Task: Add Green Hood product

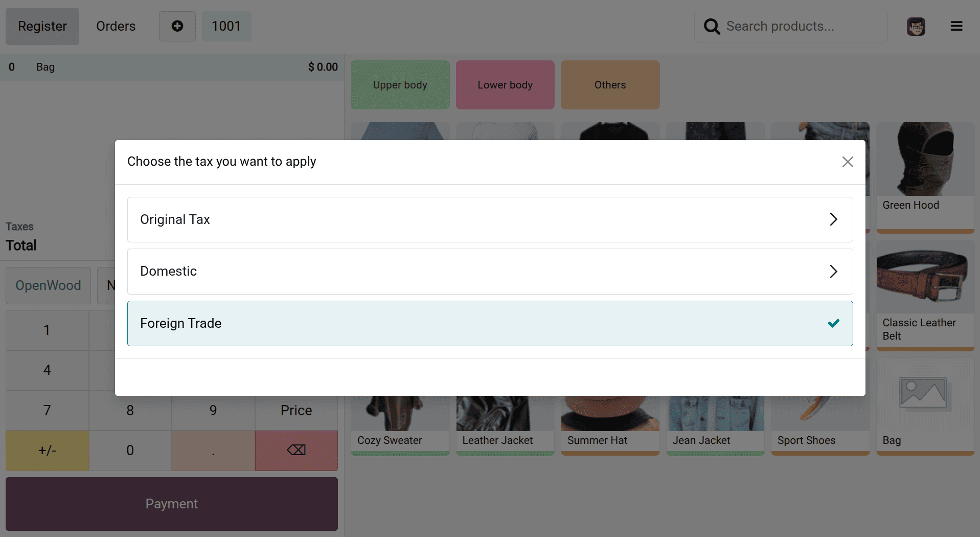Action: (x=925, y=177)
